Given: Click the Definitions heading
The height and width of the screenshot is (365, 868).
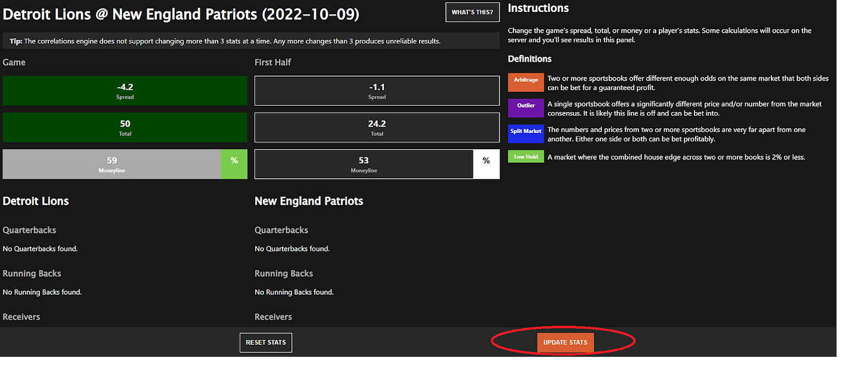Looking at the screenshot, I should coord(530,59).
